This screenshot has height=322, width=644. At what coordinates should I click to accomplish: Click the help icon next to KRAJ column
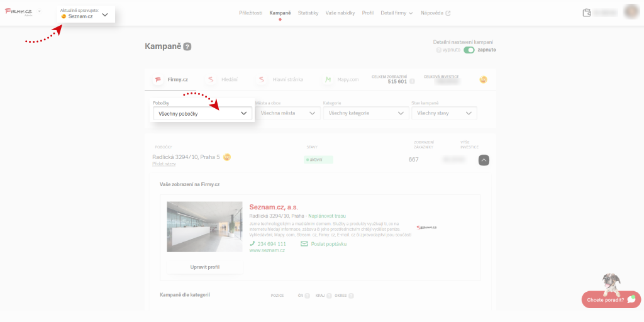tap(329, 296)
